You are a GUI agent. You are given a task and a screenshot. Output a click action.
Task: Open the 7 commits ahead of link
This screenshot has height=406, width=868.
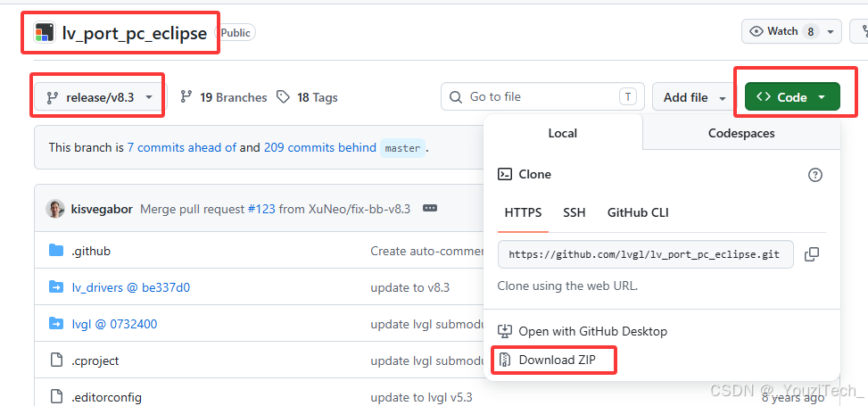coord(182,148)
